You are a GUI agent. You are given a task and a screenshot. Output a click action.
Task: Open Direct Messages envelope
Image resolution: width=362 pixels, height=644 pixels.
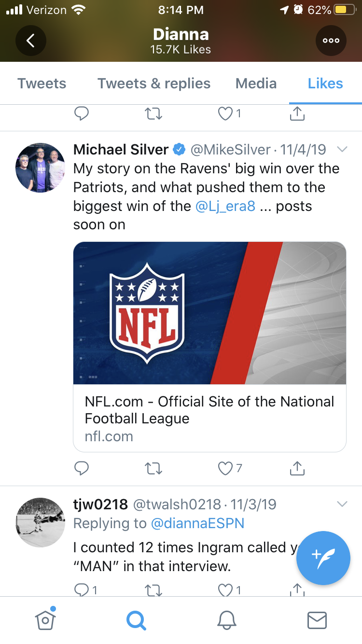click(x=317, y=620)
